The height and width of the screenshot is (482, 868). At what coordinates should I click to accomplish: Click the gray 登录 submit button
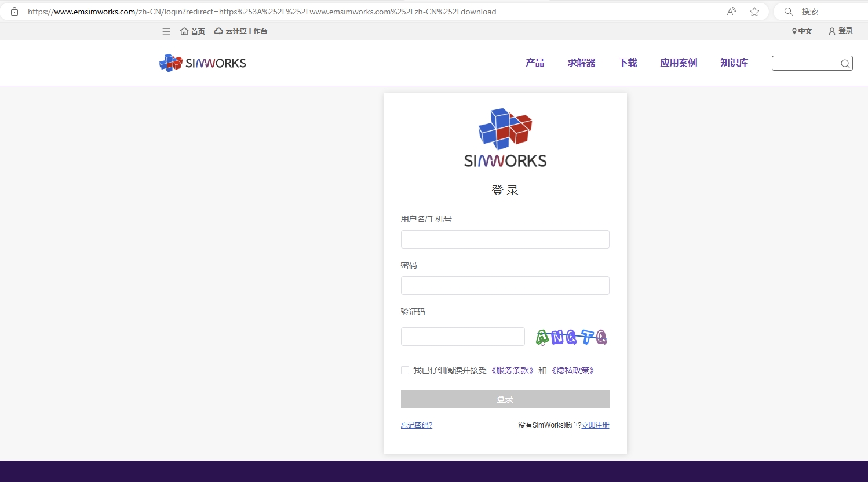point(505,399)
